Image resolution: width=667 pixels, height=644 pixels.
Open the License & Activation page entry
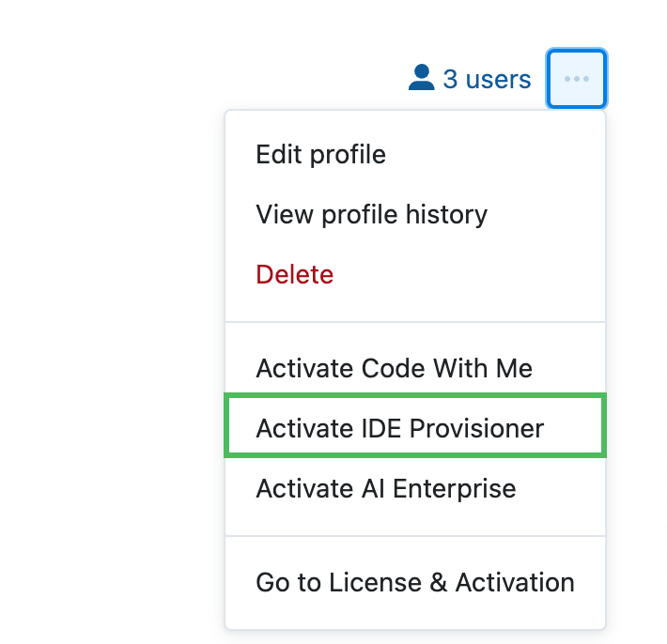coord(414,582)
